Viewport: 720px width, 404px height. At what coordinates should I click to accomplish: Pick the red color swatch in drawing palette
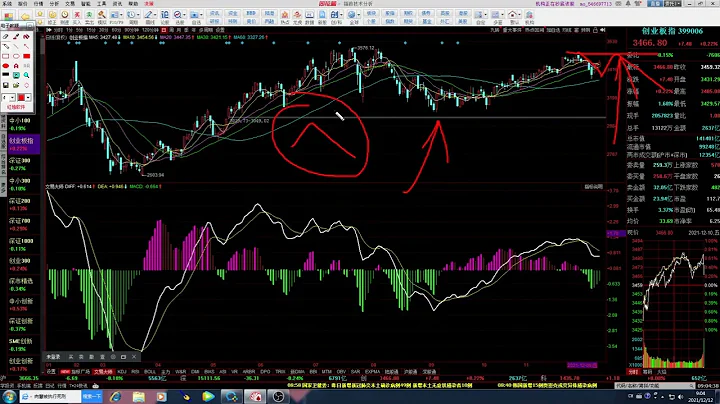point(21,97)
